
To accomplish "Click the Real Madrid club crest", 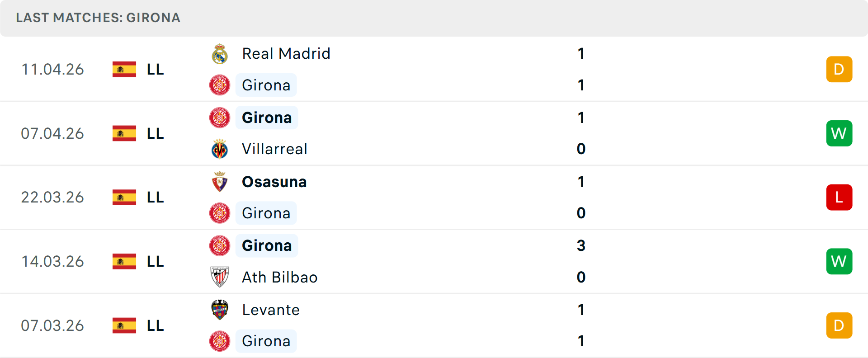I will (x=220, y=54).
